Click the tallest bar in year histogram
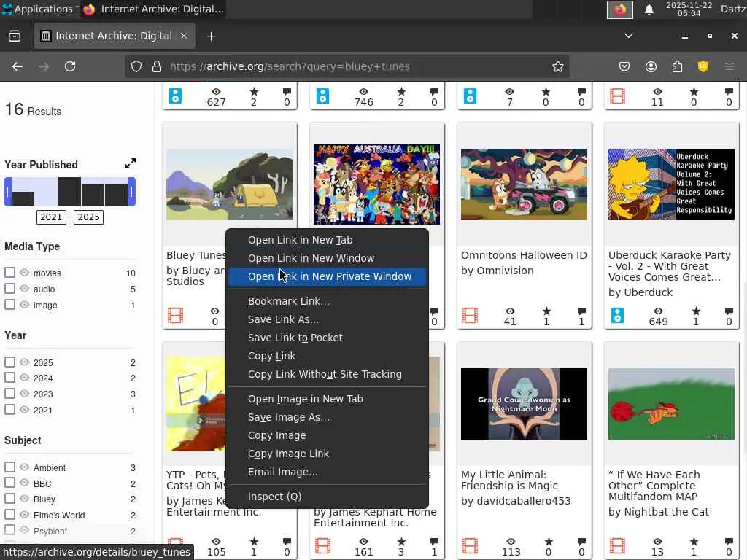 69,192
